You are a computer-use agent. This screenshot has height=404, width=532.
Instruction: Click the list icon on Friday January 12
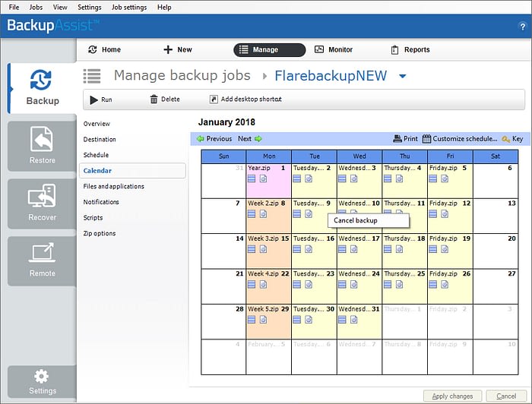(433, 214)
